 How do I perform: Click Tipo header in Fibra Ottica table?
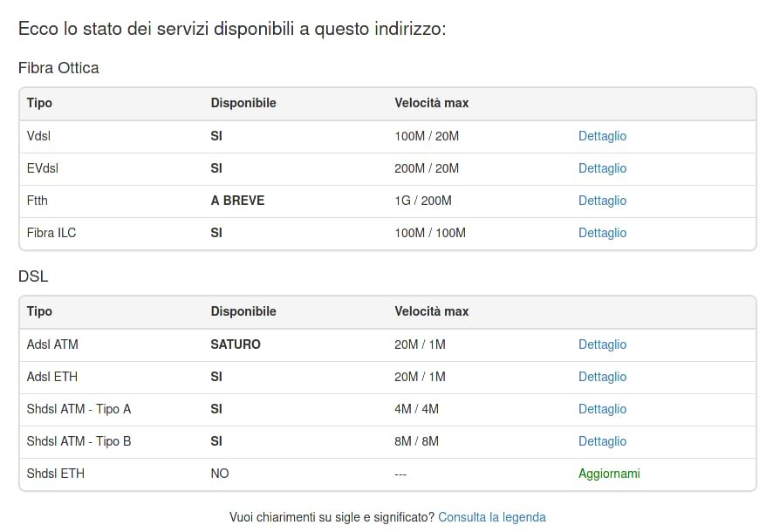click(39, 103)
